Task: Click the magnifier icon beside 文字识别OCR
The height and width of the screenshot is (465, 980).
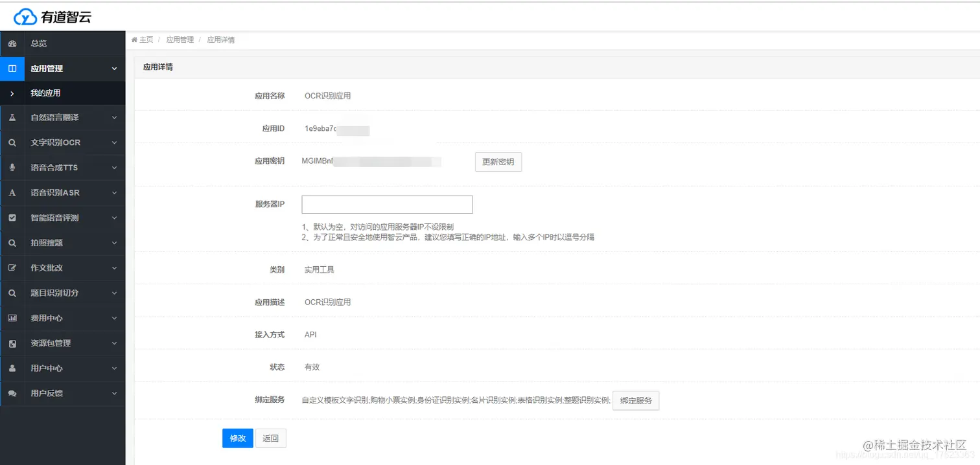Action: click(12, 142)
